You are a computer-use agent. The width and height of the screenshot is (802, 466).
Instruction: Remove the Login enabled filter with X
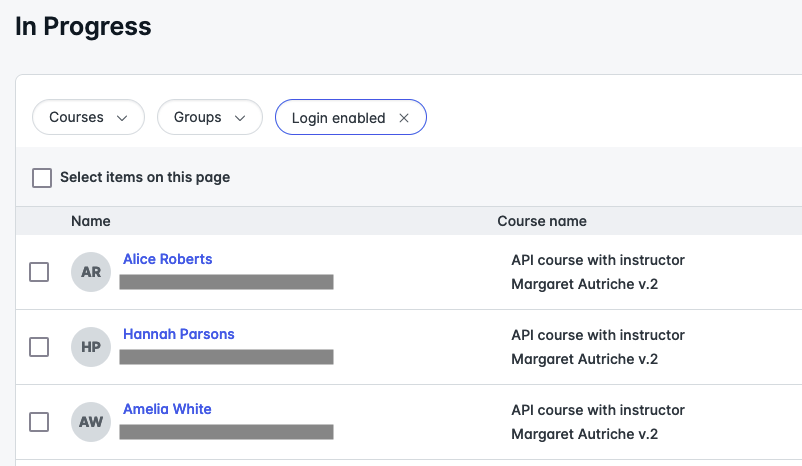[404, 118]
